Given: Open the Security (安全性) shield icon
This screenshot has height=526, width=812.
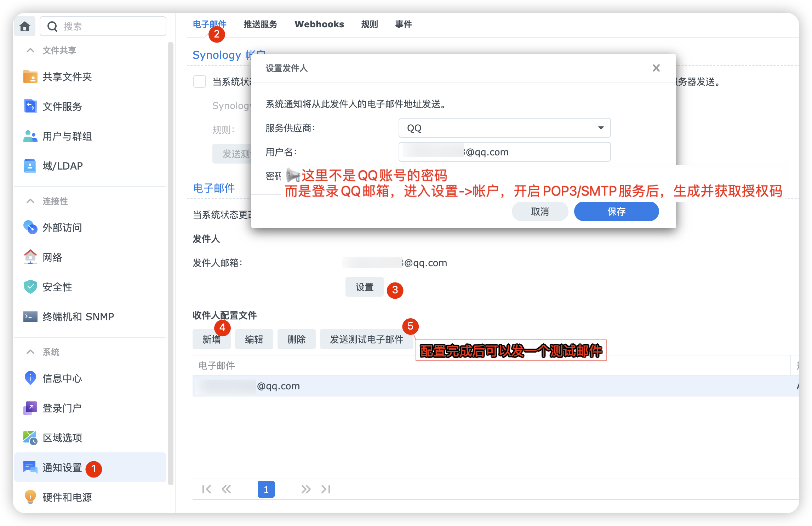Looking at the screenshot, I should [x=30, y=287].
